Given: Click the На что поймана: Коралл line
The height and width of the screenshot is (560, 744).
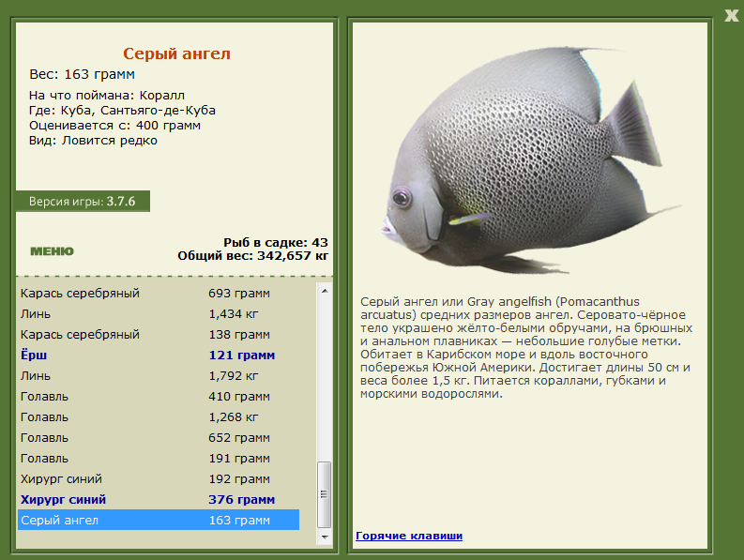Looking at the screenshot, I should 107,96.
